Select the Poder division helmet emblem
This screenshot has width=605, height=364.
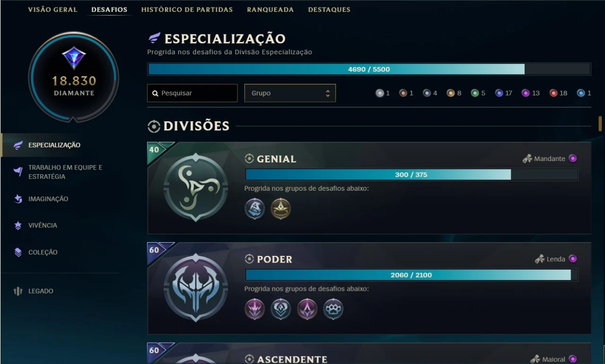[x=196, y=288]
